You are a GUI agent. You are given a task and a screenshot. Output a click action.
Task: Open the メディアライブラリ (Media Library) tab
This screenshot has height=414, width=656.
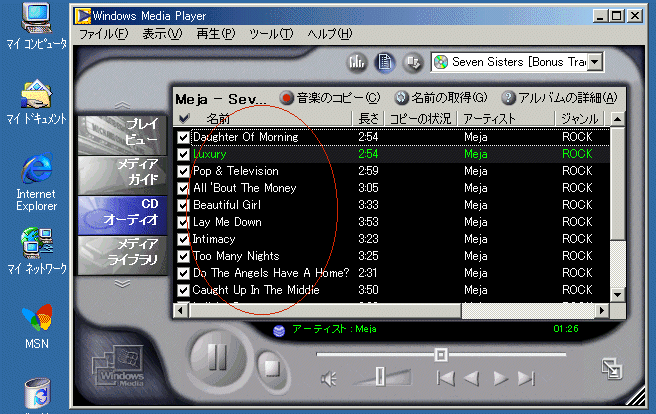pos(123,255)
